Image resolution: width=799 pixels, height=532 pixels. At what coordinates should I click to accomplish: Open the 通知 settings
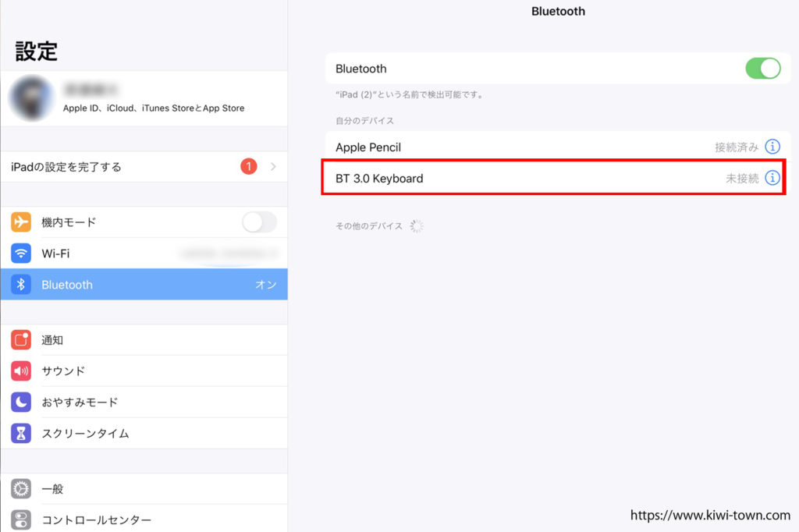tap(144, 340)
